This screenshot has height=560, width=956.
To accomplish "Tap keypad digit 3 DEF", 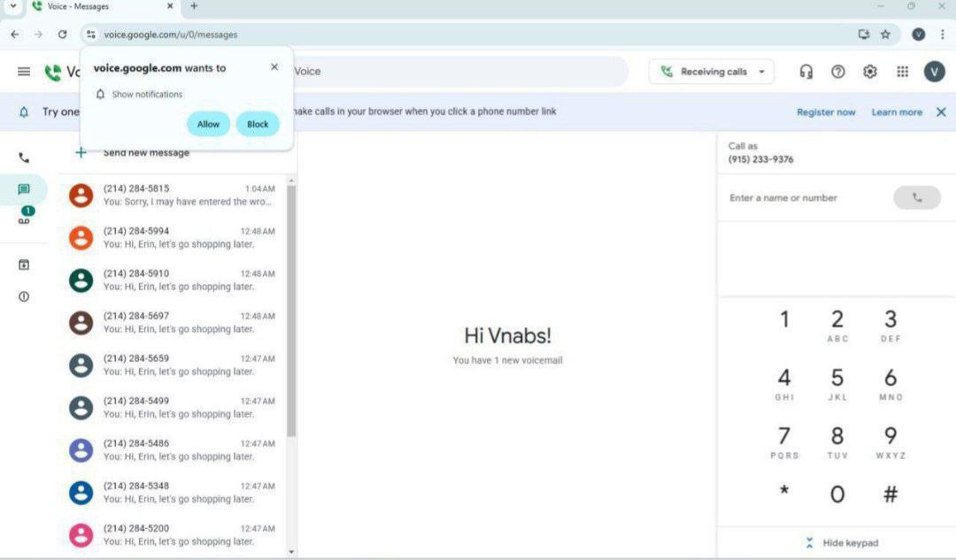I will pyautogui.click(x=890, y=326).
